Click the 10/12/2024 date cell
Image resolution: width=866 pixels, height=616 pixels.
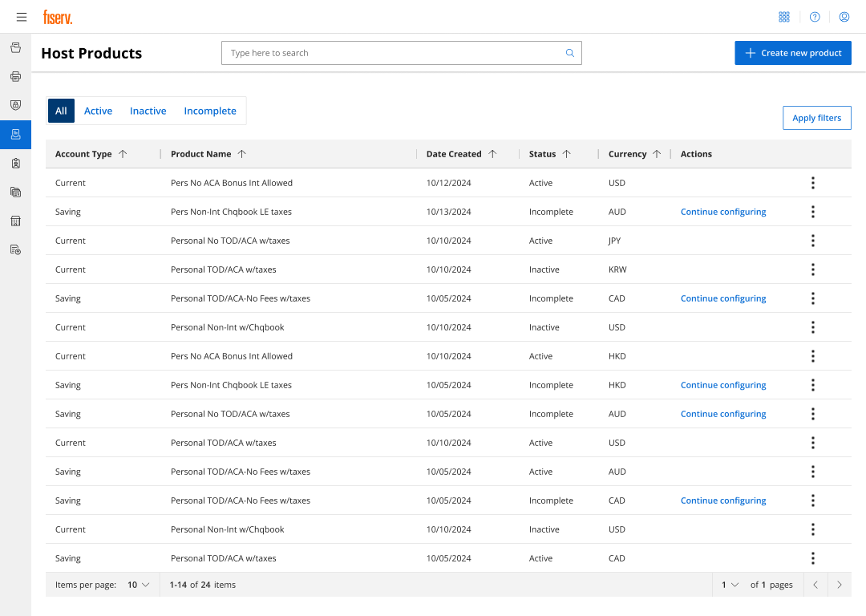point(448,183)
